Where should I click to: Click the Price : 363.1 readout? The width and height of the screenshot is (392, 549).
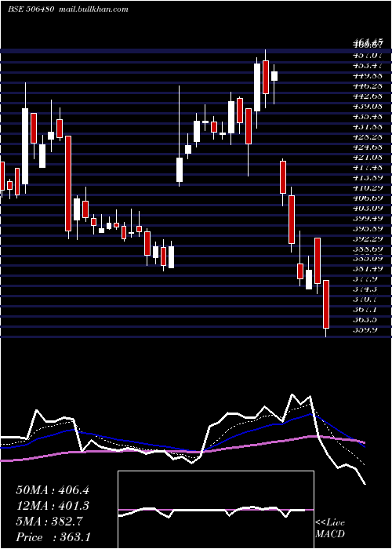tap(53, 537)
